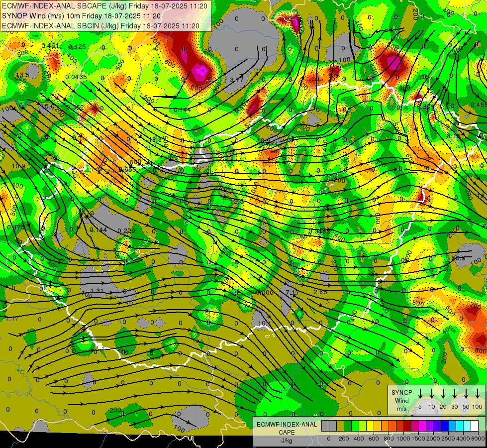
Task: Click the 0.352 value on the map
Action: [75, 108]
